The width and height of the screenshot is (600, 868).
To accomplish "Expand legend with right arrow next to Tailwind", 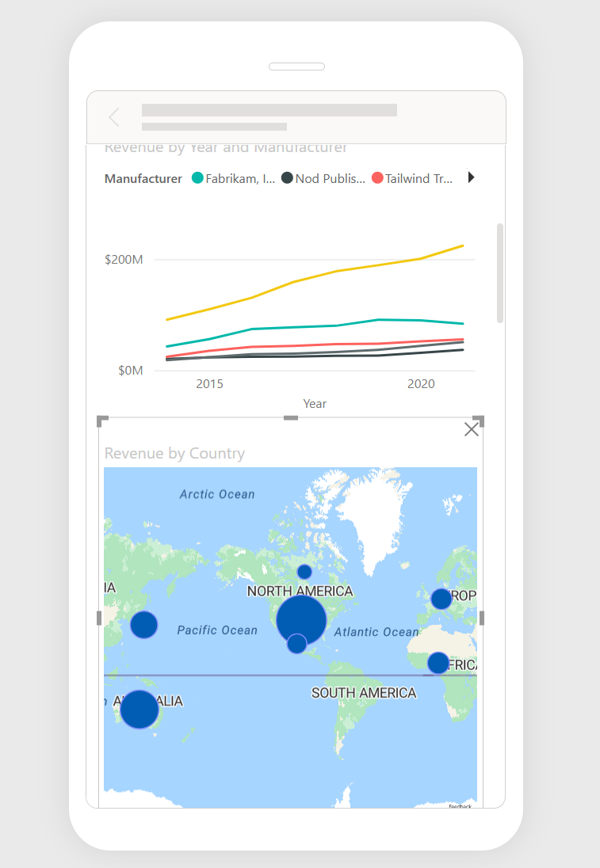I will tap(471, 177).
